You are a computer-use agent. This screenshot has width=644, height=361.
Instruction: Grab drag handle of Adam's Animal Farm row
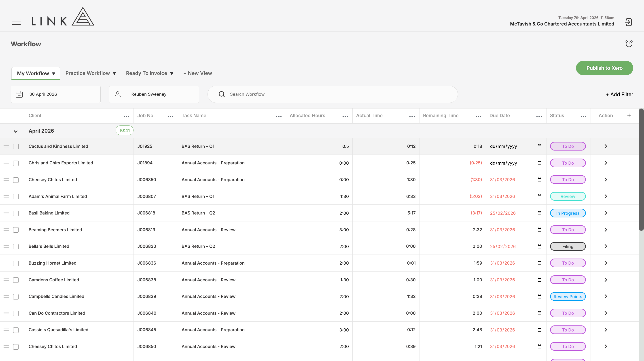[6, 197]
